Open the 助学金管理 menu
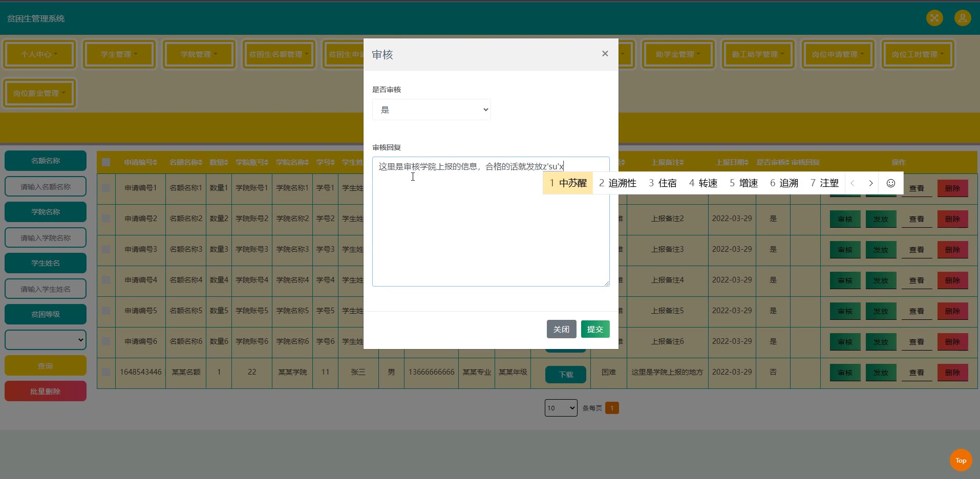980x479 pixels. 678,54
